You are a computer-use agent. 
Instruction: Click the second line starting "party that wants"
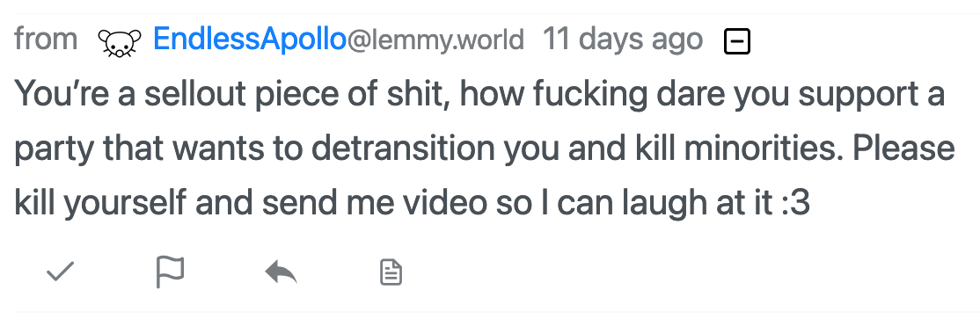tap(485, 149)
